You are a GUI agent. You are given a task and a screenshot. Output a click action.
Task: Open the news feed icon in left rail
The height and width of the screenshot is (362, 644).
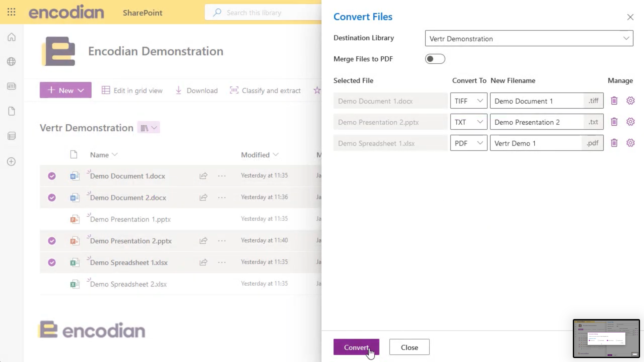(x=11, y=86)
